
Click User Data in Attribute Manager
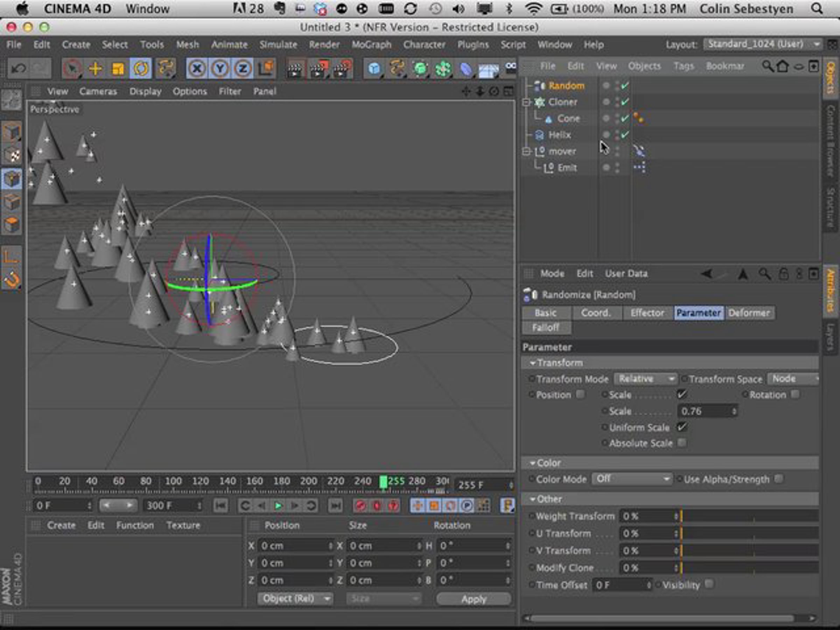[626, 274]
